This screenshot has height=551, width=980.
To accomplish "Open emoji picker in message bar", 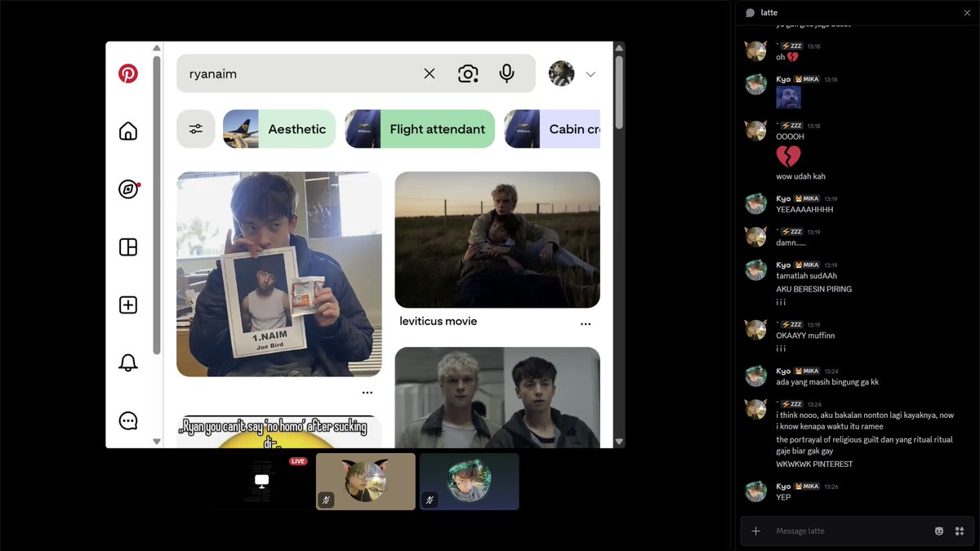I will tap(939, 531).
